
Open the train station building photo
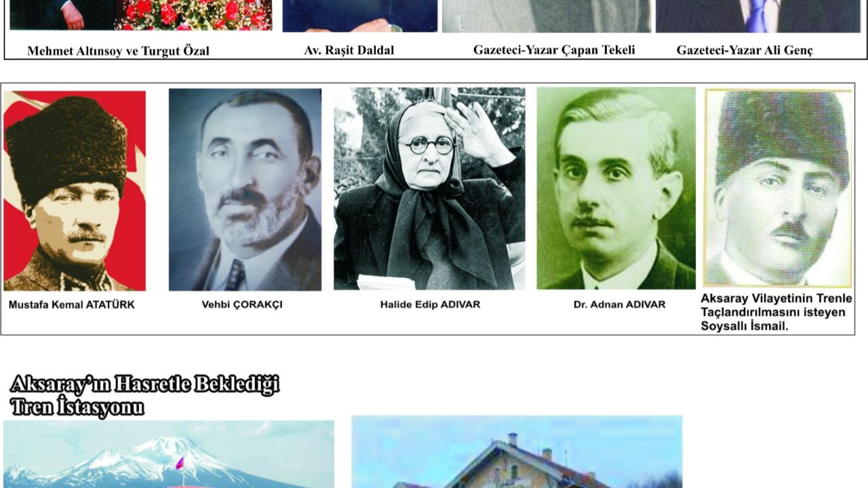517,451
